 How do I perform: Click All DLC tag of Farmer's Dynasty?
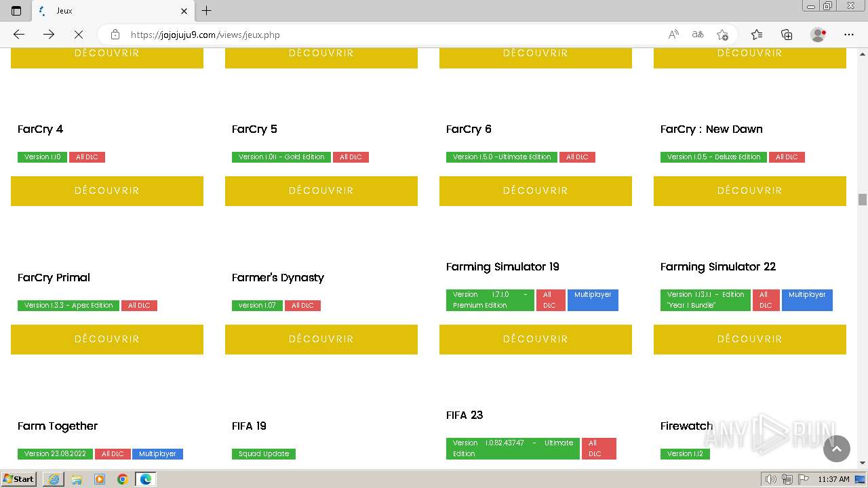click(302, 306)
